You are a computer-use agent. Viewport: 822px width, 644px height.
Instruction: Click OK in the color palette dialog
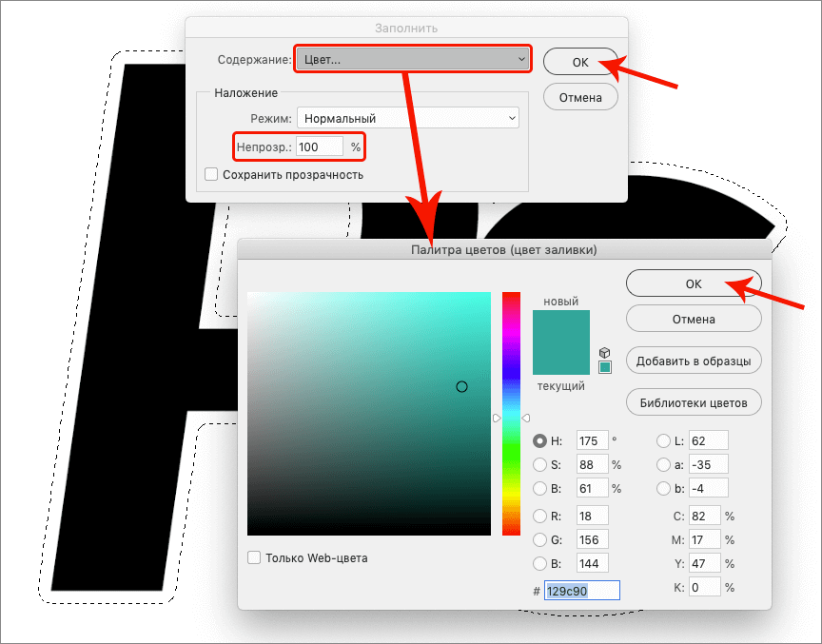[694, 283]
